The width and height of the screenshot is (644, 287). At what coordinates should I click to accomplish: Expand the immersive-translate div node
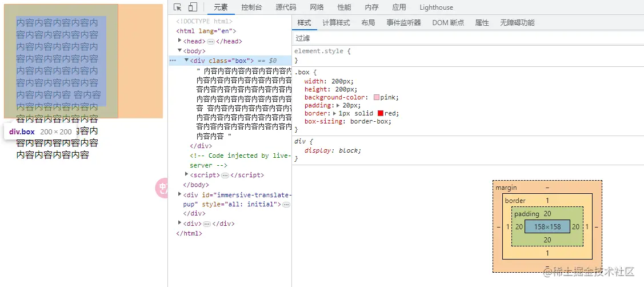click(x=180, y=194)
